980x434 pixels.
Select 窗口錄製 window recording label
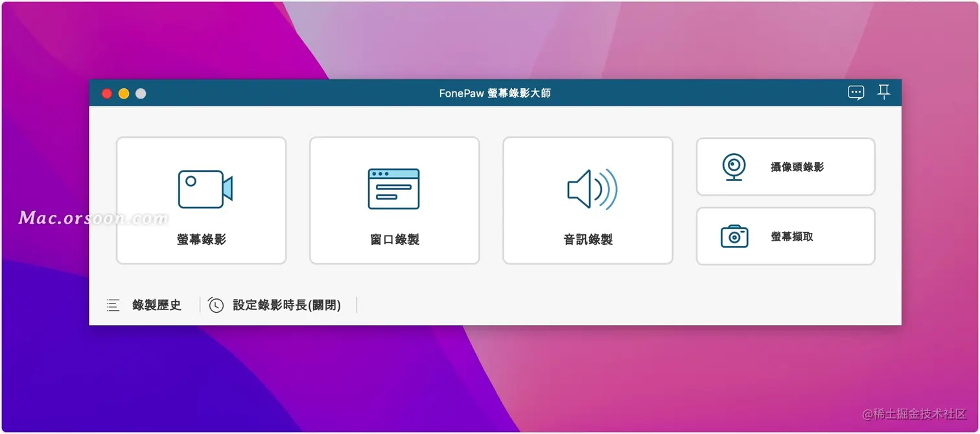[395, 239]
